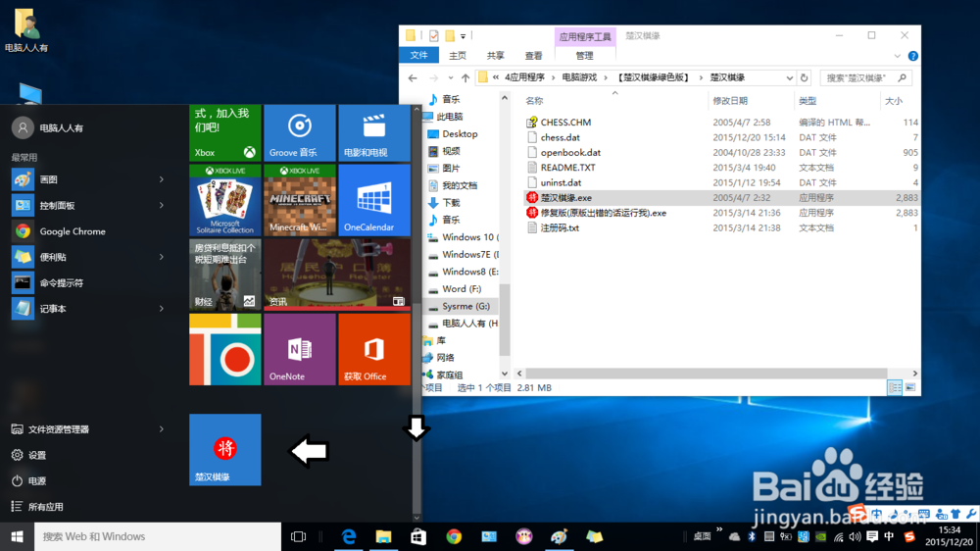Open Desktop in navigation pane
Viewport: 980px width, 551px height.
pos(460,134)
